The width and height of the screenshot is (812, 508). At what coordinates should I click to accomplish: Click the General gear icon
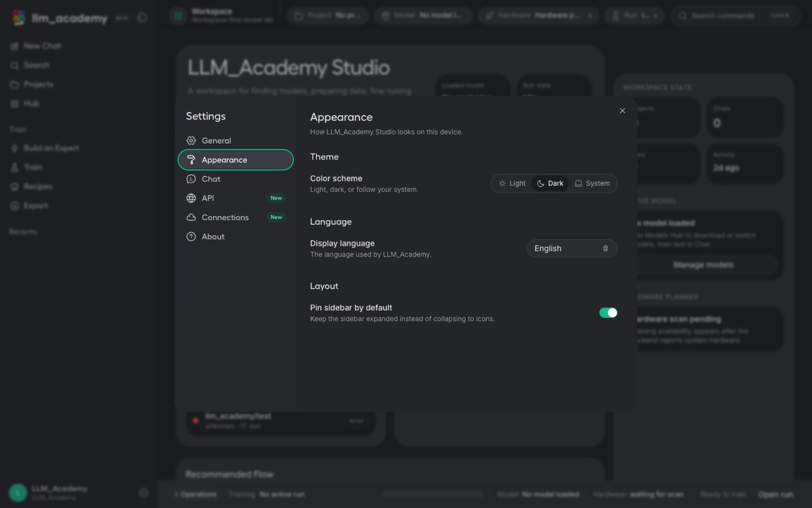point(191,141)
